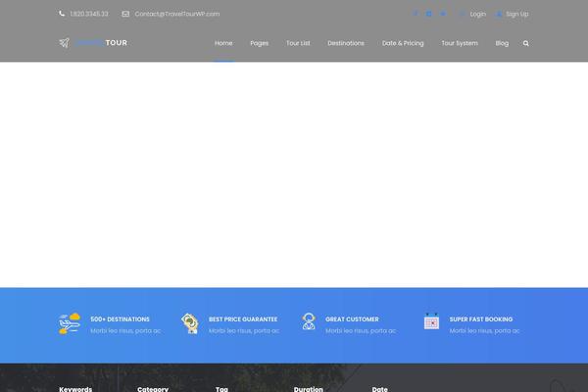This screenshot has height=392, width=588.
Task: Click the money Best Price Guarantee icon
Action: pos(190,323)
